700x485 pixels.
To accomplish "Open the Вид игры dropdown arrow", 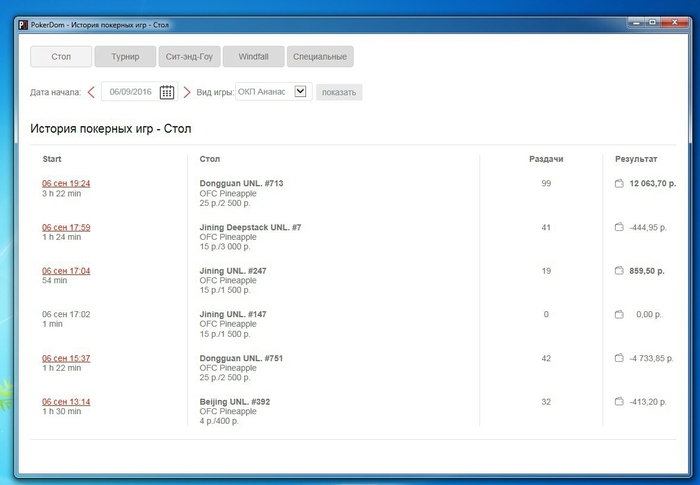I will point(300,92).
